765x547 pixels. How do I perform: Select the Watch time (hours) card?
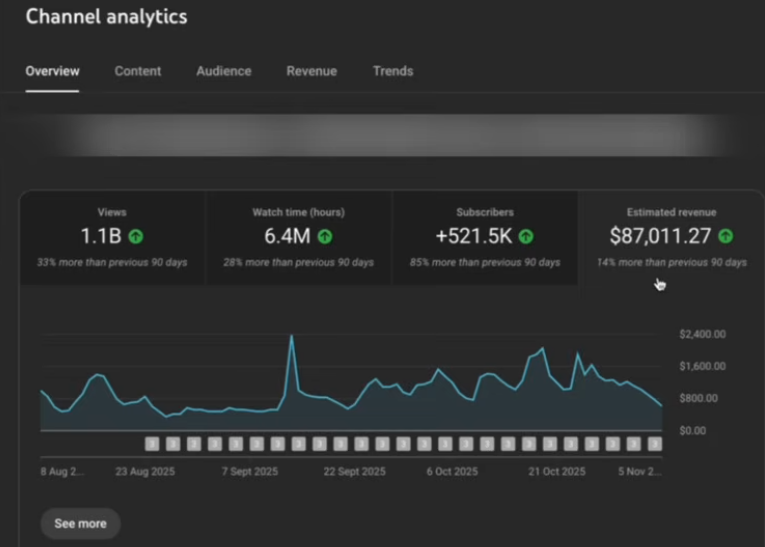[298, 238]
